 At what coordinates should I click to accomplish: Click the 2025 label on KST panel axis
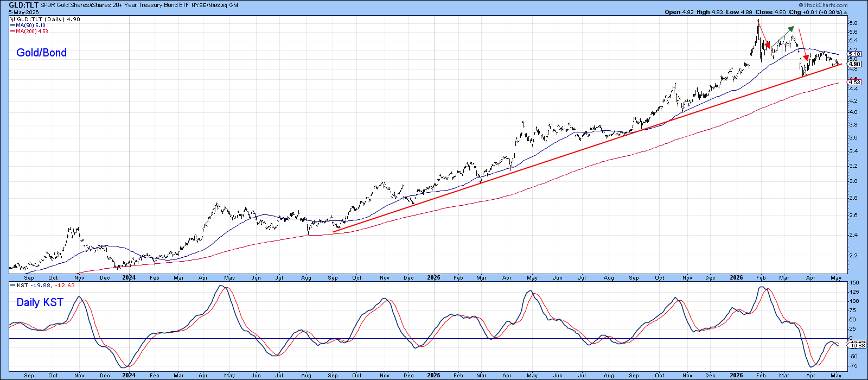[433, 375]
